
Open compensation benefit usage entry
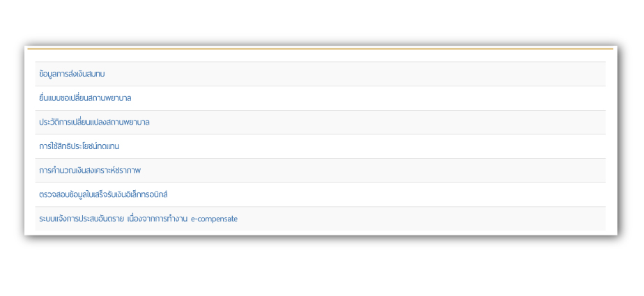click(79, 146)
